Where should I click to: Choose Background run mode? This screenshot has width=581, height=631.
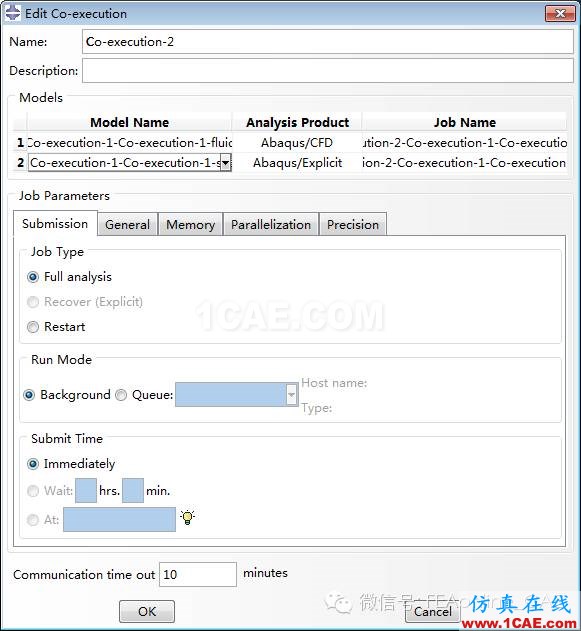tap(29, 395)
